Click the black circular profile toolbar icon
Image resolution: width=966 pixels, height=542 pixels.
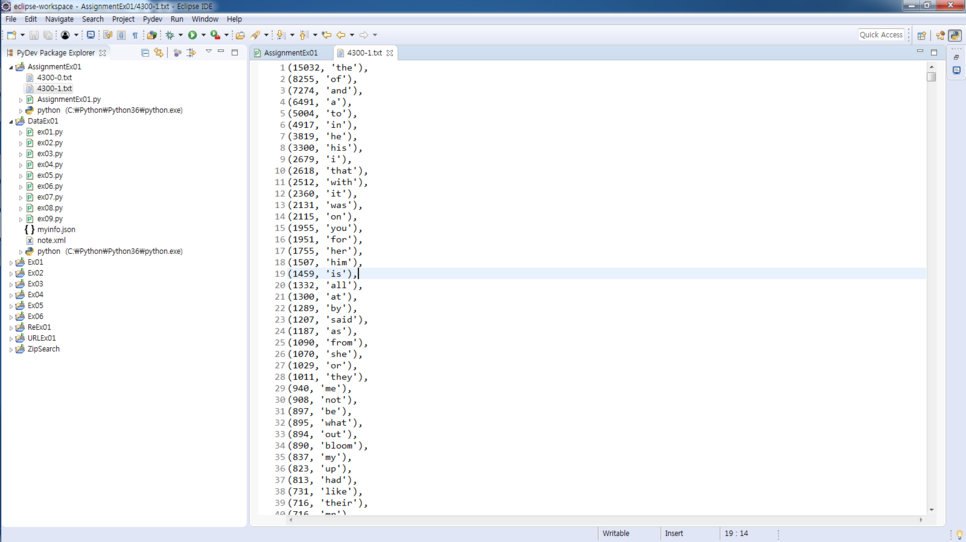(65, 35)
